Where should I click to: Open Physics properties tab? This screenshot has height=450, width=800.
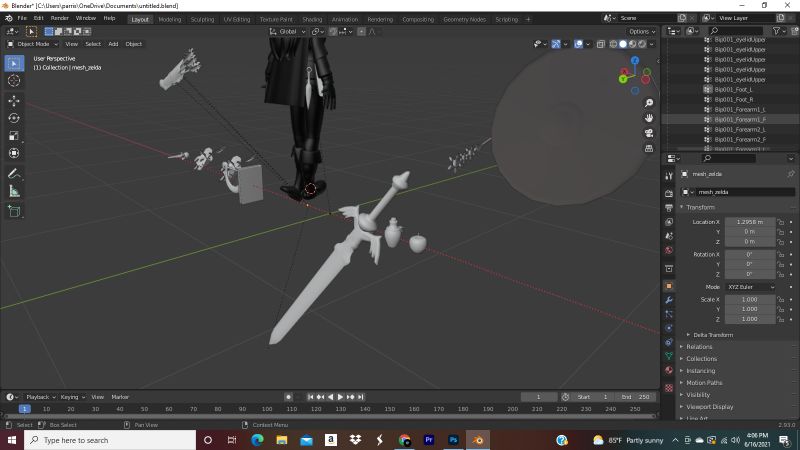[x=669, y=328]
